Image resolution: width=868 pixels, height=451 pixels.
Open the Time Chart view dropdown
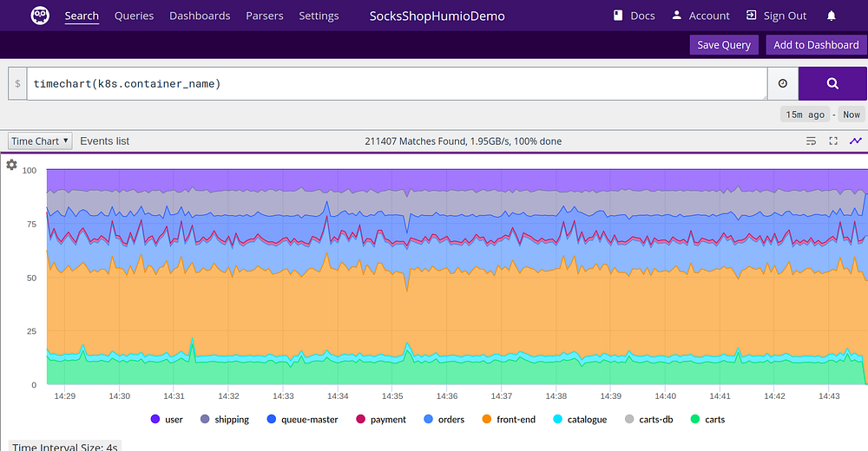tap(40, 141)
